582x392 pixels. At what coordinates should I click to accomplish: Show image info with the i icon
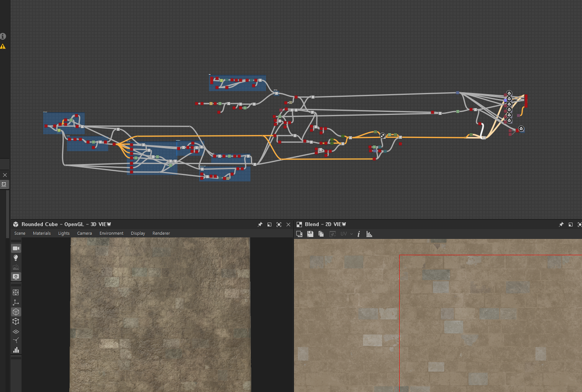point(358,234)
